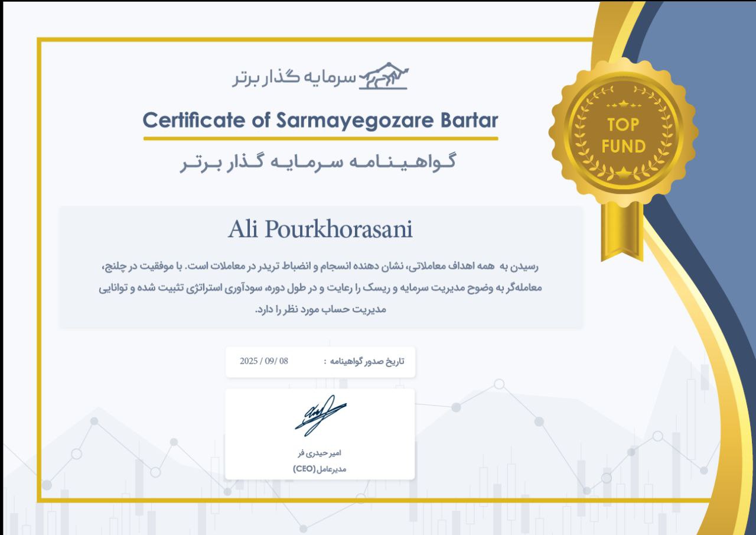Image resolution: width=756 pixels, height=535 pixels.
Task: Click the issue date 2025 / 09/ 08
Action: 264,361
